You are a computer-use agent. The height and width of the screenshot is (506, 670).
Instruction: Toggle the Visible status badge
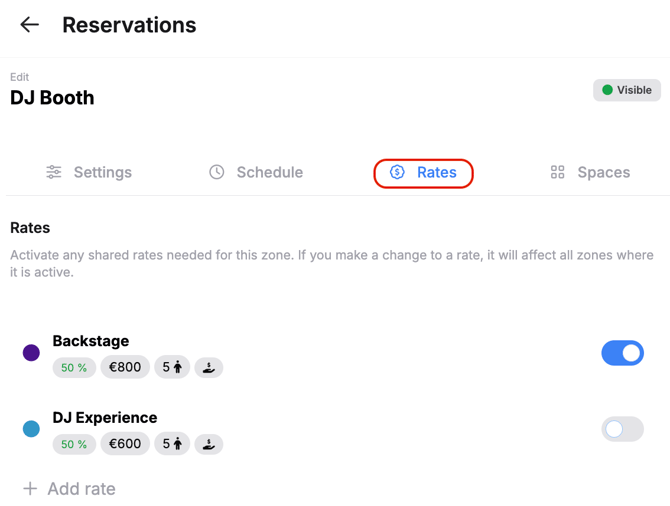[x=626, y=90]
